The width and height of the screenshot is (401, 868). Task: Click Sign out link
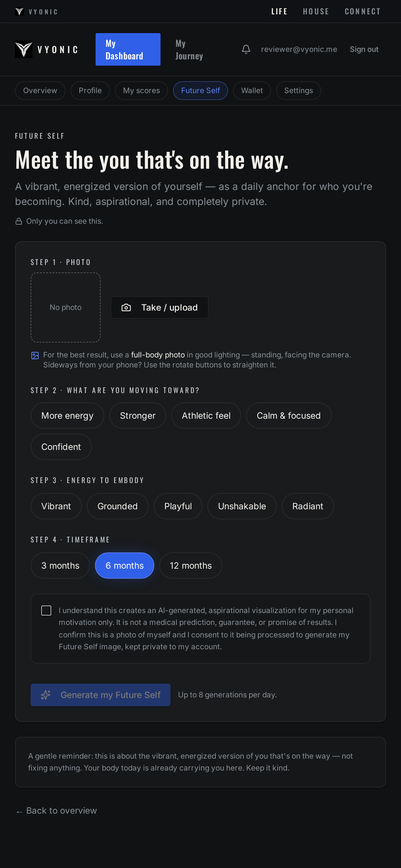364,49
